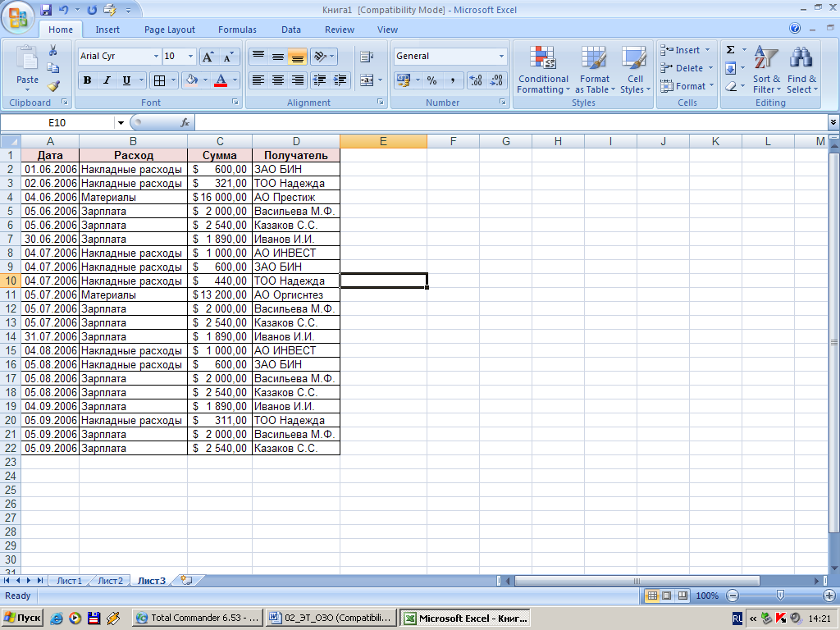Toggle top vertical alignment

[x=258, y=57]
